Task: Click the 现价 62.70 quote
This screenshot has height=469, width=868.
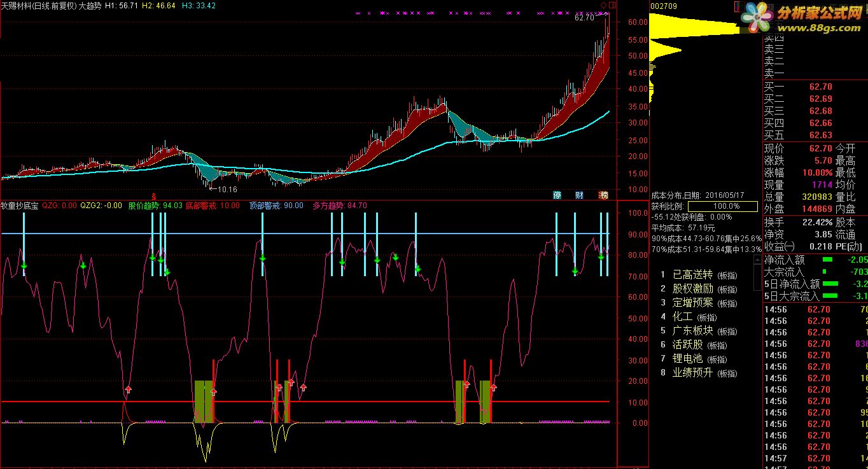Action: click(x=799, y=148)
